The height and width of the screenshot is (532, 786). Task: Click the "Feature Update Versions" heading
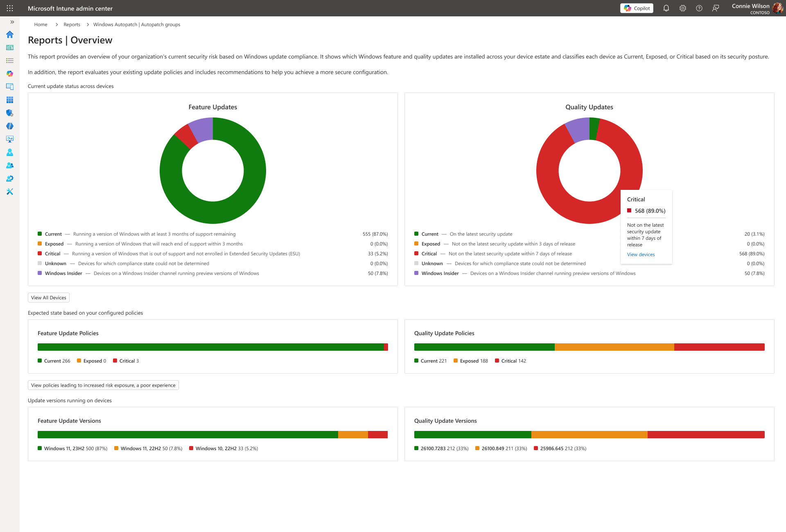(x=69, y=421)
